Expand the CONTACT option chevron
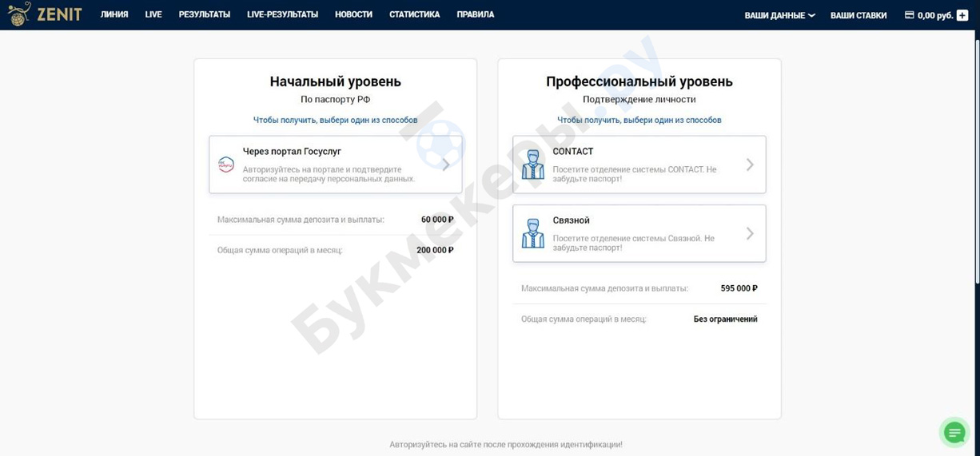 (750, 165)
